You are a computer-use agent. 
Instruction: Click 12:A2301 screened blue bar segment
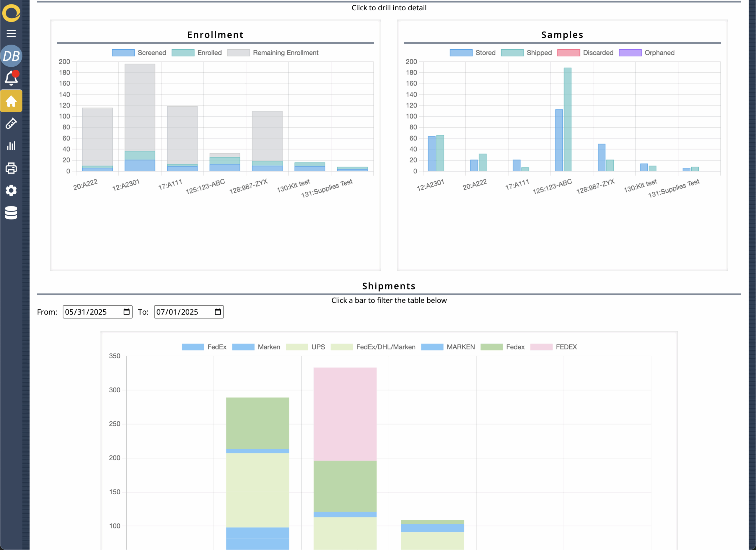(x=140, y=165)
